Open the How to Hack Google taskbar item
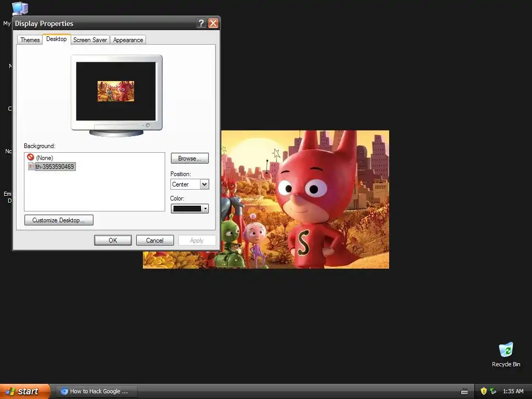The image size is (532, 399). point(96,391)
